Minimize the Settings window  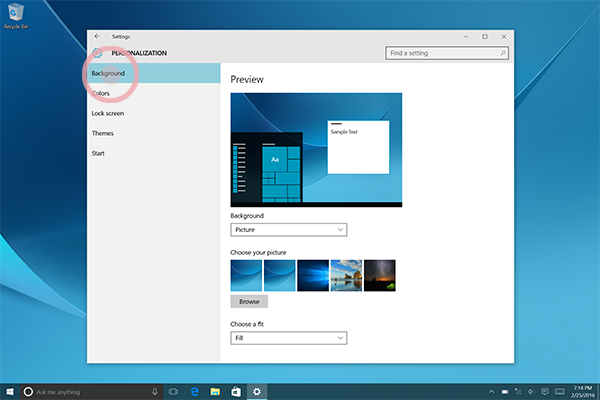466,36
